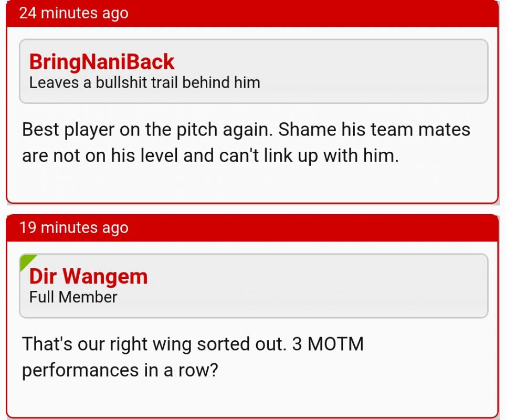The height and width of the screenshot is (420, 506).
Task: Click the word "MOTM" in Dir Wangem's post
Action: pos(335,344)
